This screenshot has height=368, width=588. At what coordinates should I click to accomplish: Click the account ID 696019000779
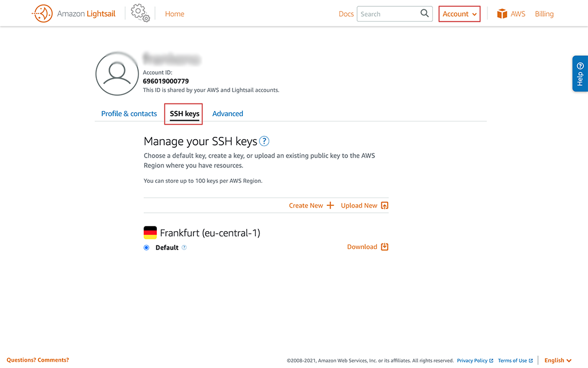click(x=166, y=81)
